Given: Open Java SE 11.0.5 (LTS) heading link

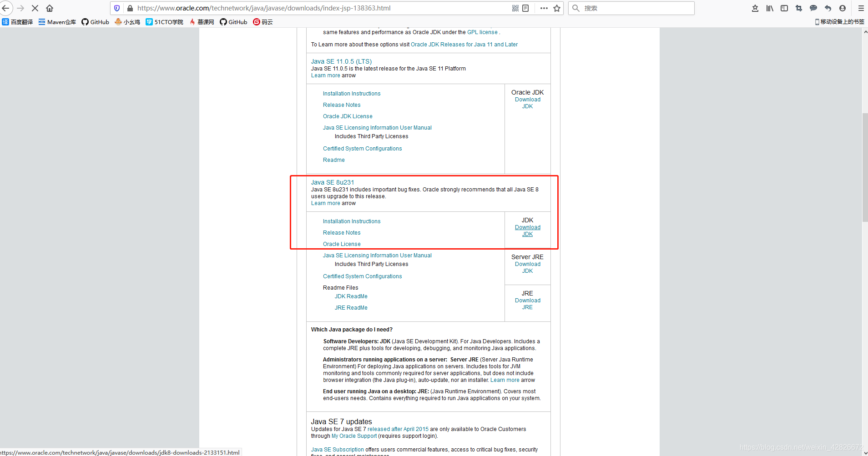Looking at the screenshot, I should pos(341,61).
